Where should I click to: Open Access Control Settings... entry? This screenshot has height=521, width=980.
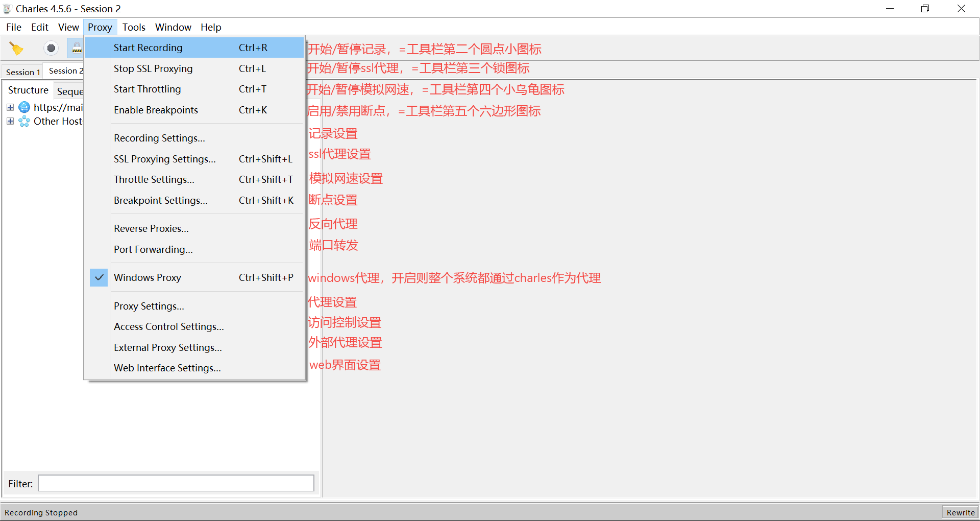tap(194, 326)
